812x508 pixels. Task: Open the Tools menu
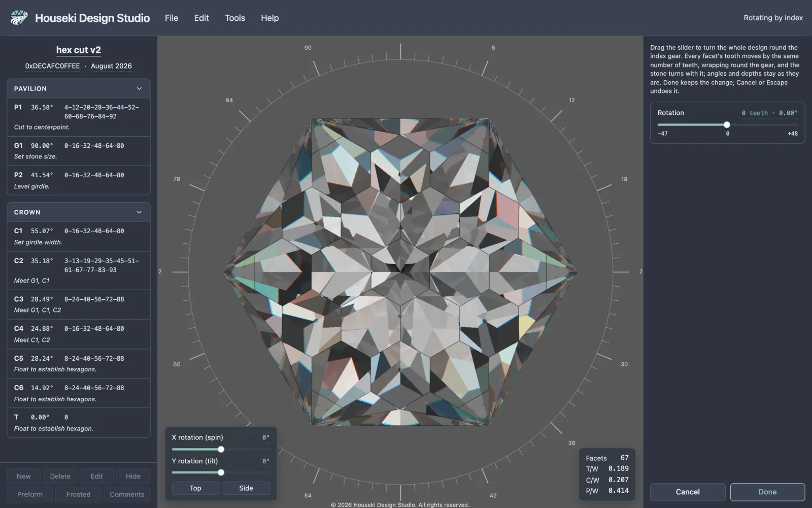tap(235, 18)
